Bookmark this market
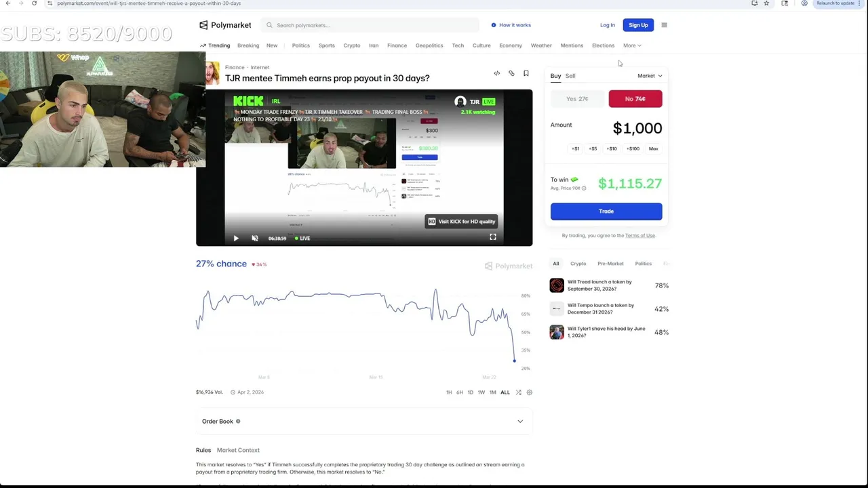The width and height of the screenshot is (868, 488). click(526, 73)
